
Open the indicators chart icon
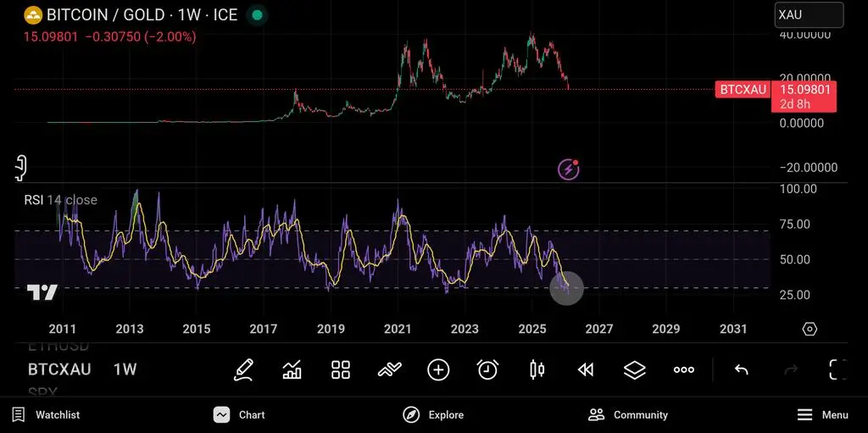click(292, 369)
